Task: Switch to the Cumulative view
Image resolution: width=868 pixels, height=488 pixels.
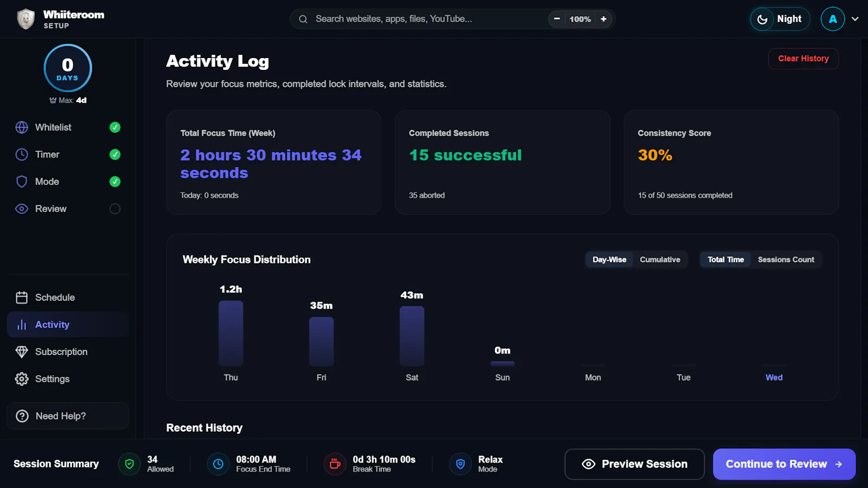Action: point(660,260)
